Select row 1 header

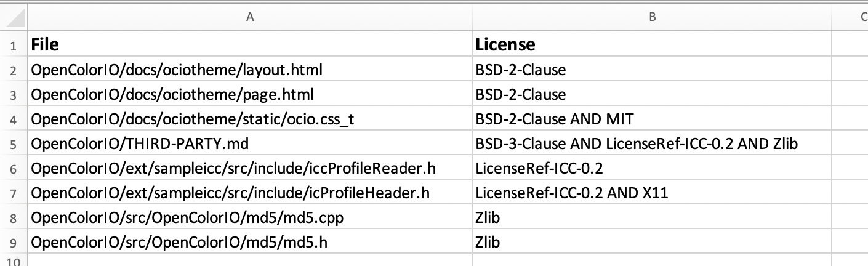coord(14,44)
